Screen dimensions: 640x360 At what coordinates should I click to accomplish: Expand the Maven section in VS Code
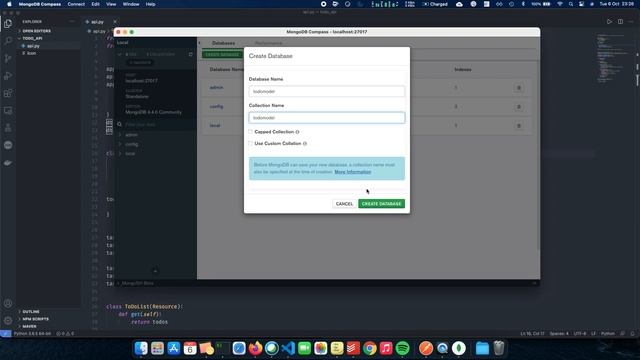click(x=29, y=326)
